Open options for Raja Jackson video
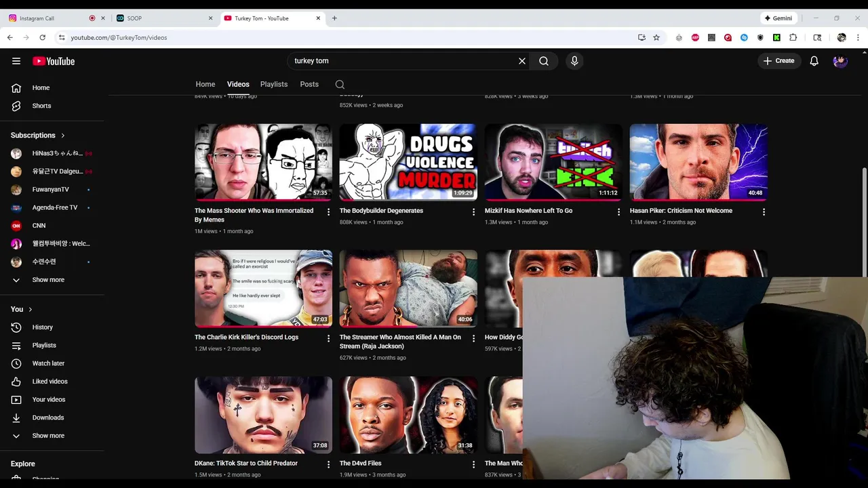Viewport: 868px width, 488px height. tap(473, 338)
